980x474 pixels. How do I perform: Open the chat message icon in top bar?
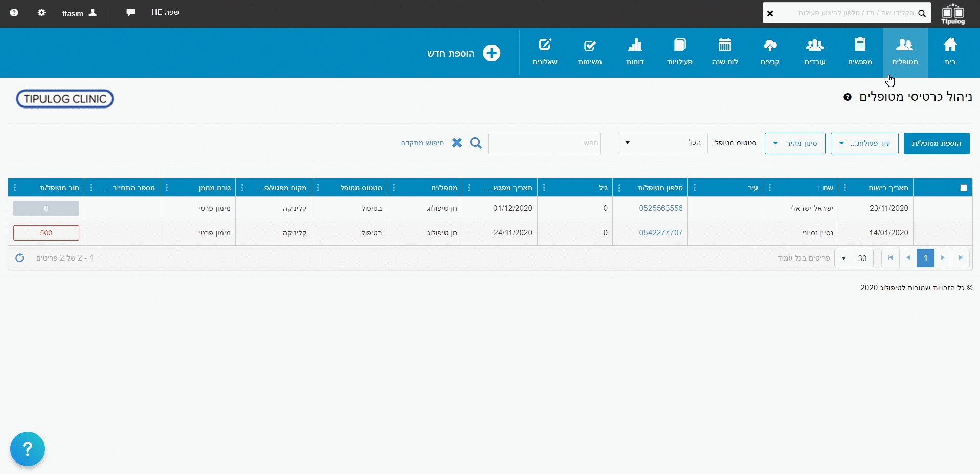pos(130,12)
